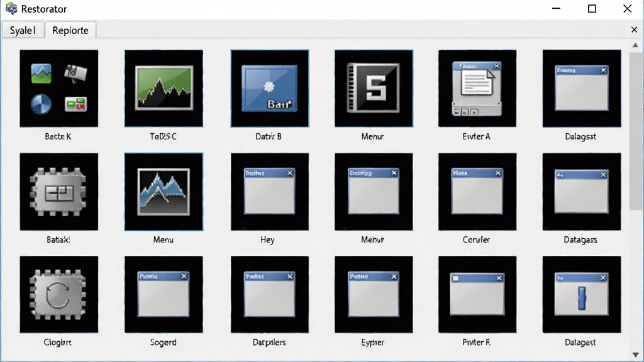
Task: Open the blue Bar icon labeled Datix B
Action: point(269,88)
